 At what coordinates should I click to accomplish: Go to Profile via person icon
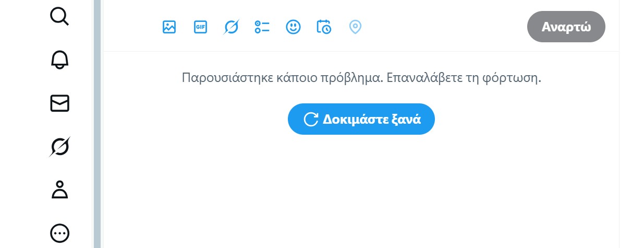click(59, 190)
